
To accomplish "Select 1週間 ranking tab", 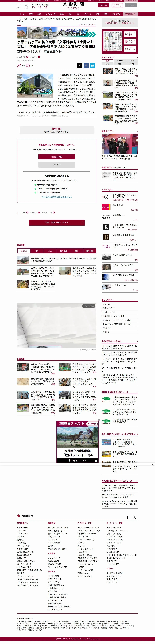I will click(x=132, y=61).
